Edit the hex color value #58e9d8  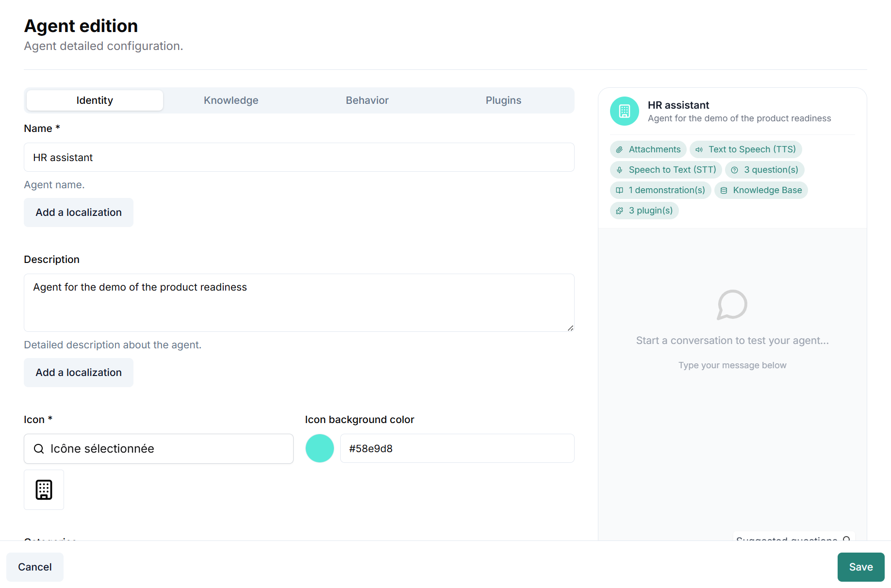[x=457, y=448]
